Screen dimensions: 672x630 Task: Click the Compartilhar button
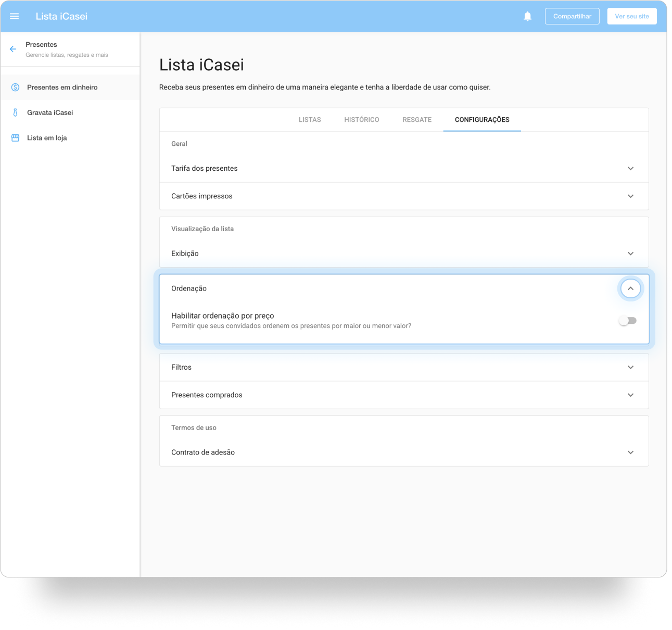[572, 16]
